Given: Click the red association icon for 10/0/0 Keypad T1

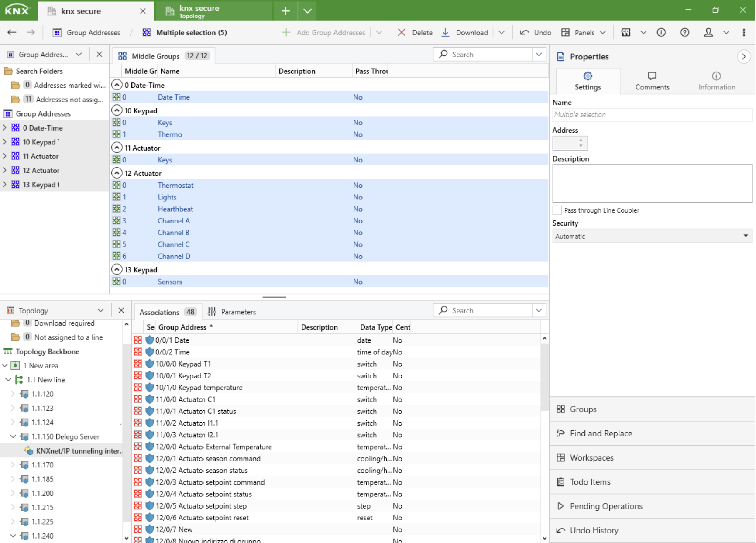Looking at the screenshot, I should (x=138, y=364).
